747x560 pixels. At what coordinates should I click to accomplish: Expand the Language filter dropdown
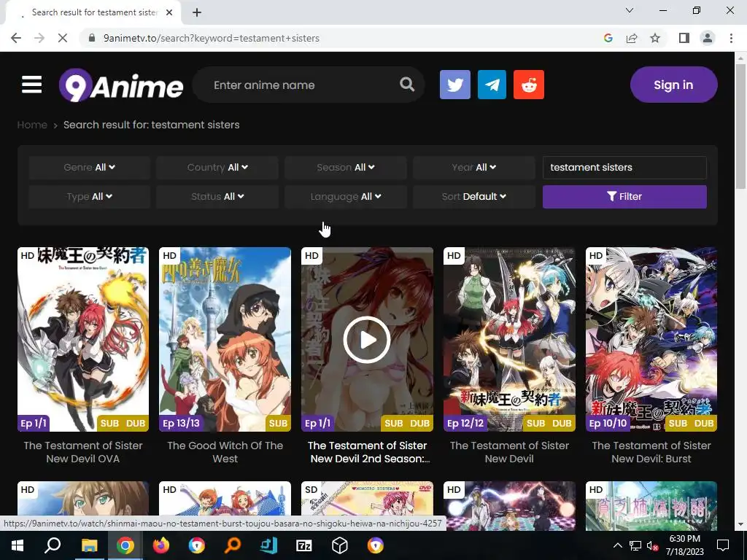click(x=345, y=196)
